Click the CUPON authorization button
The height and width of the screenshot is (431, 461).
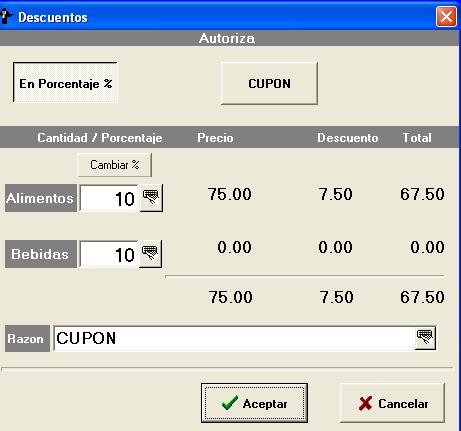point(269,83)
